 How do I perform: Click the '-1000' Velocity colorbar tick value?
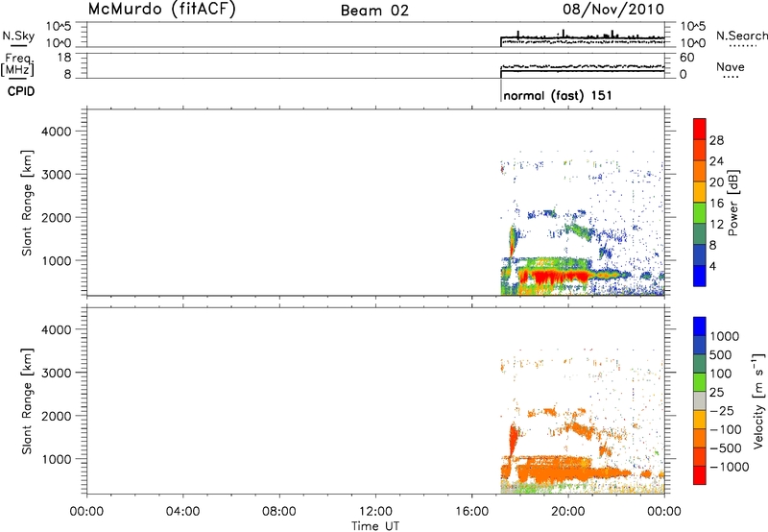pyautogui.click(x=730, y=467)
